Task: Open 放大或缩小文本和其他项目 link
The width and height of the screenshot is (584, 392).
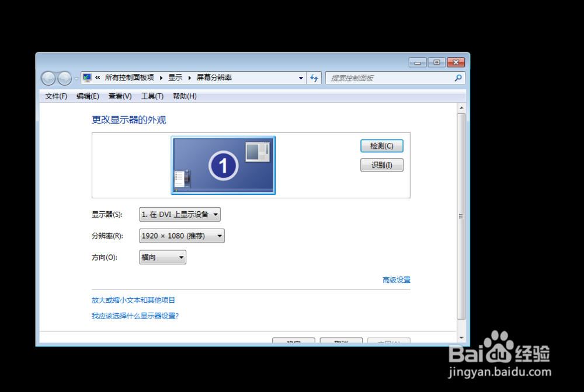Action: click(x=133, y=300)
